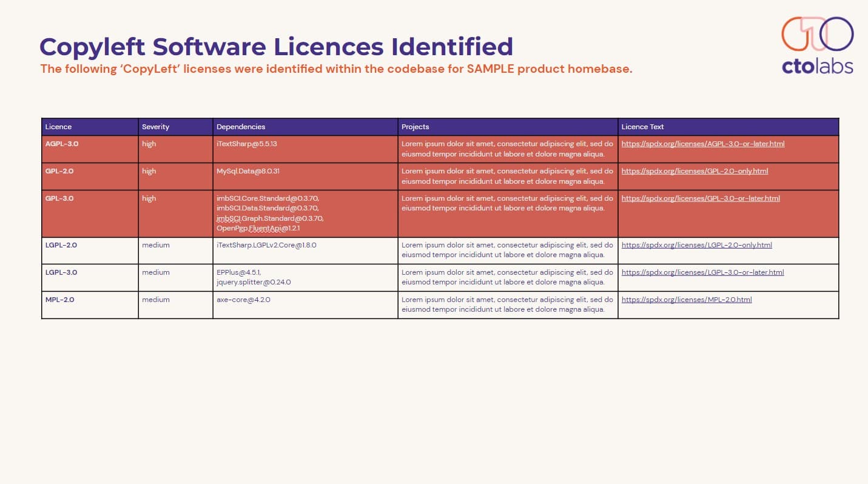
Task: Click iTextSharp.LGPLv2.Core@1.8.0 dependency
Action: [266, 245]
